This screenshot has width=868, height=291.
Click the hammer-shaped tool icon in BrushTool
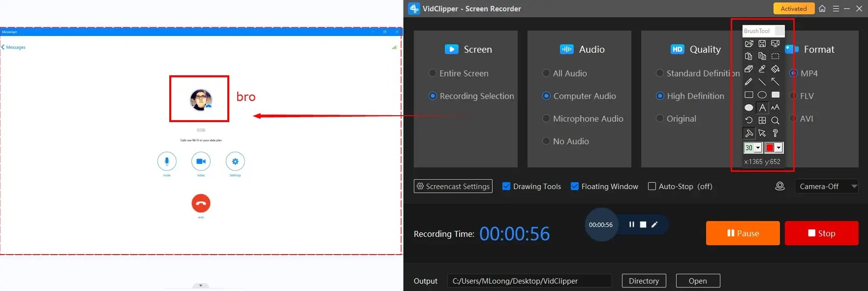point(749,133)
